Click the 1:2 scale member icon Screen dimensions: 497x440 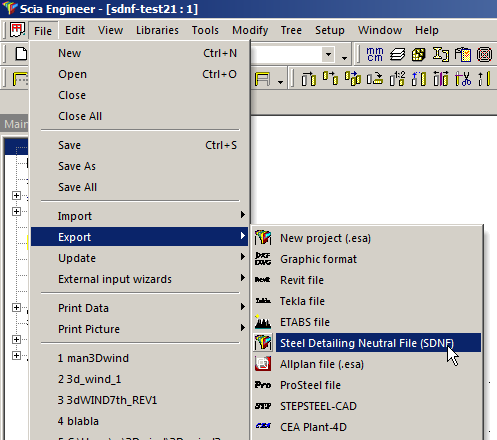coord(397,79)
